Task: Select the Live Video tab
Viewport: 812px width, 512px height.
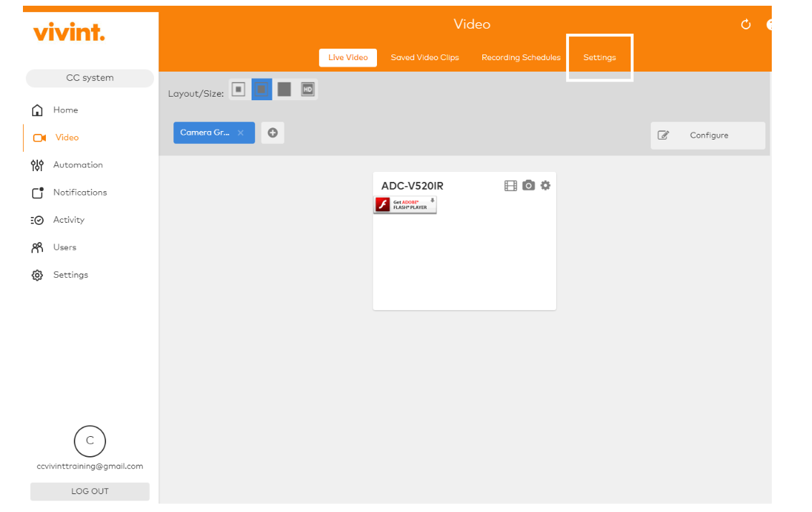Action: click(348, 57)
